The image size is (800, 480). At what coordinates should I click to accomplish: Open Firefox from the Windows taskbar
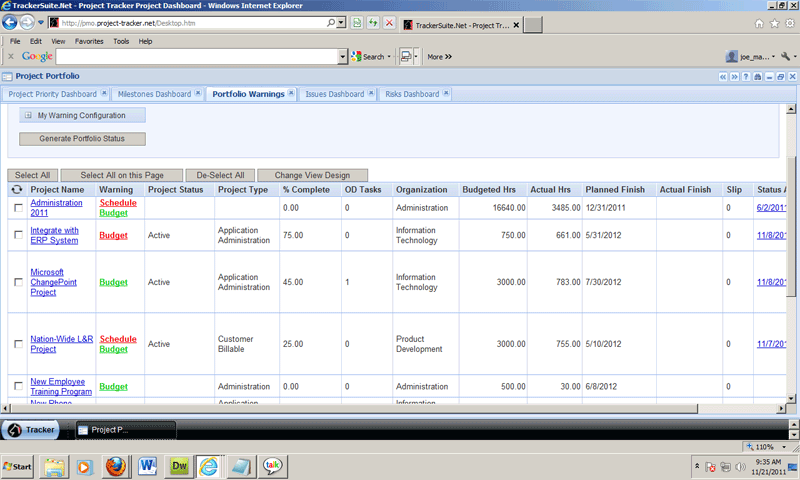tap(116, 466)
